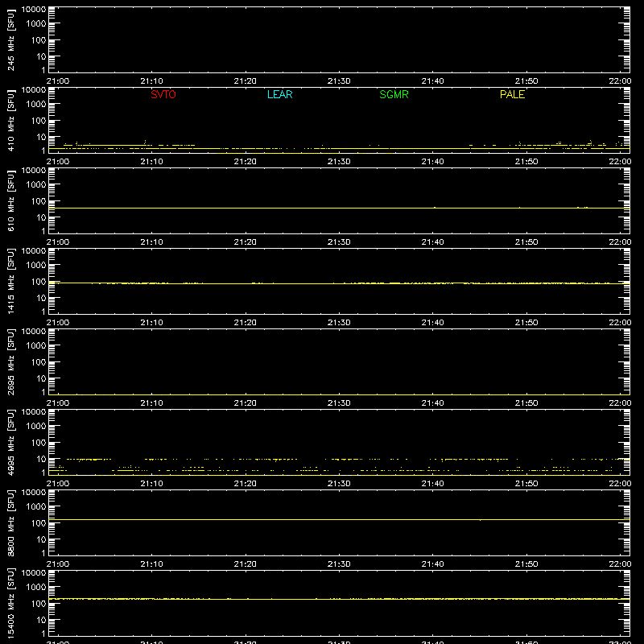Select the 245 MHz [SFU] axis title
This screenshot has height=644, width=644.
[10, 40]
